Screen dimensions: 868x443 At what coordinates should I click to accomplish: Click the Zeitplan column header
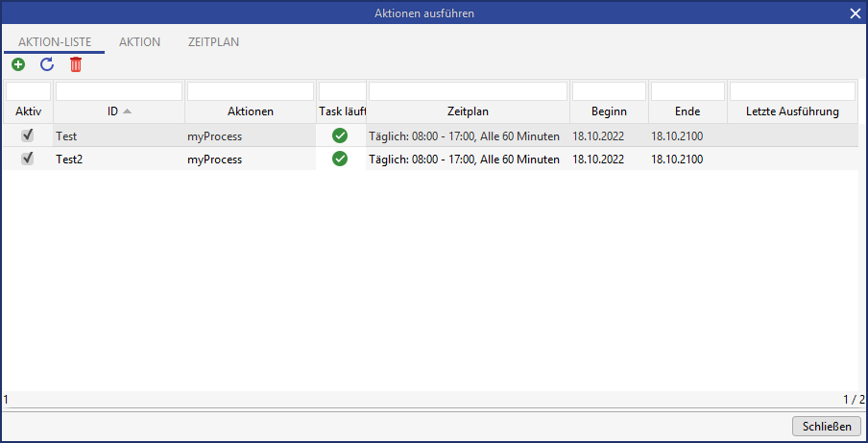468,111
